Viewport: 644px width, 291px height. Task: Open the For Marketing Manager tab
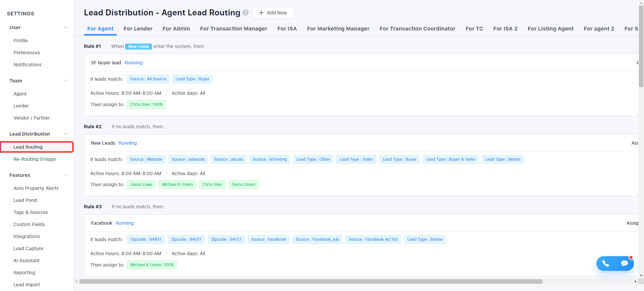338,29
